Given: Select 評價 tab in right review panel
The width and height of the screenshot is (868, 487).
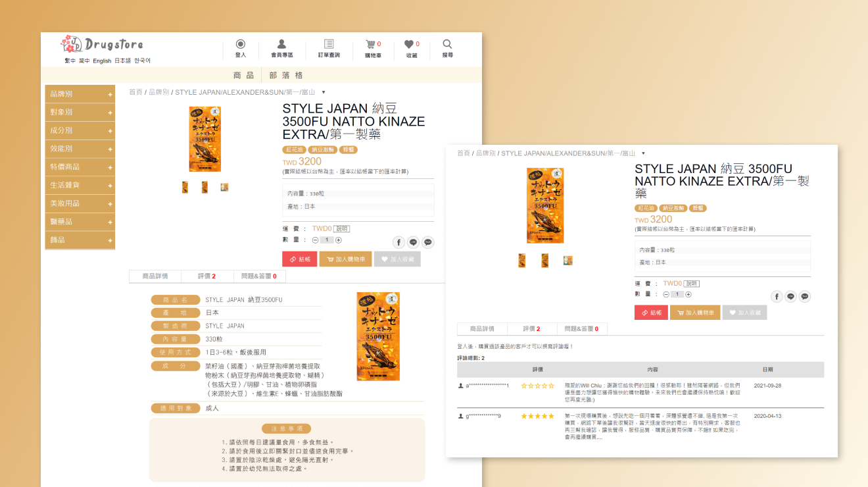Looking at the screenshot, I should pos(532,328).
